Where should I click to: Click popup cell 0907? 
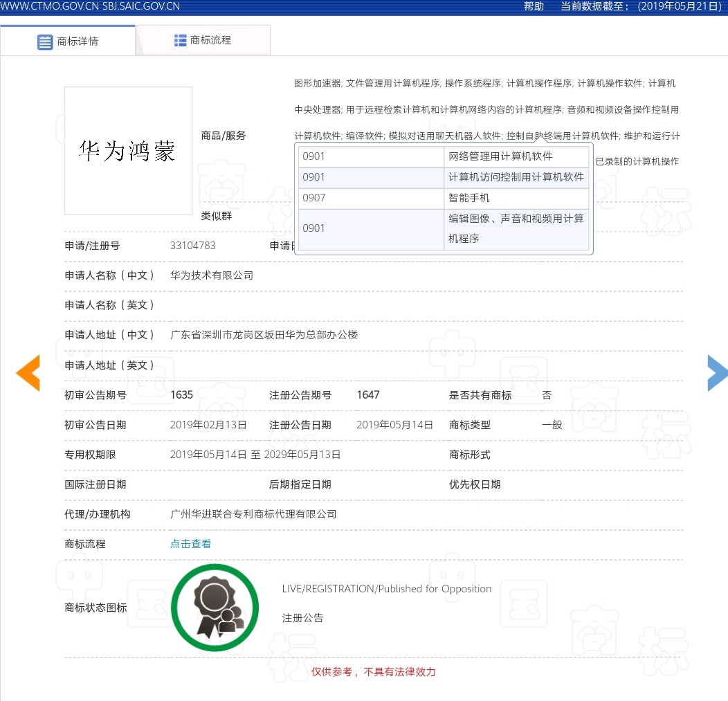point(371,198)
